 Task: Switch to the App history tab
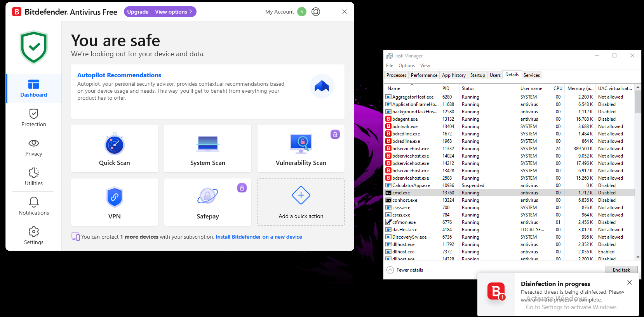[x=454, y=75]
